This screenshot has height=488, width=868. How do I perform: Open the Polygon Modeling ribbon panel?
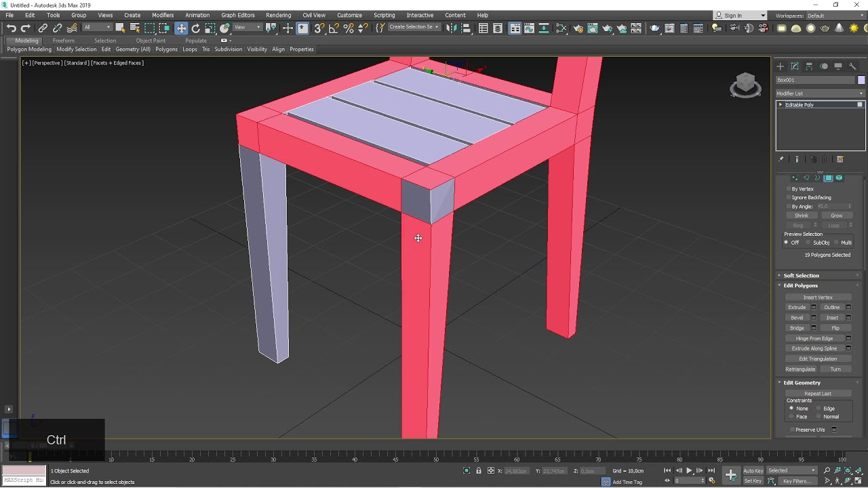(x=29, y=49)
